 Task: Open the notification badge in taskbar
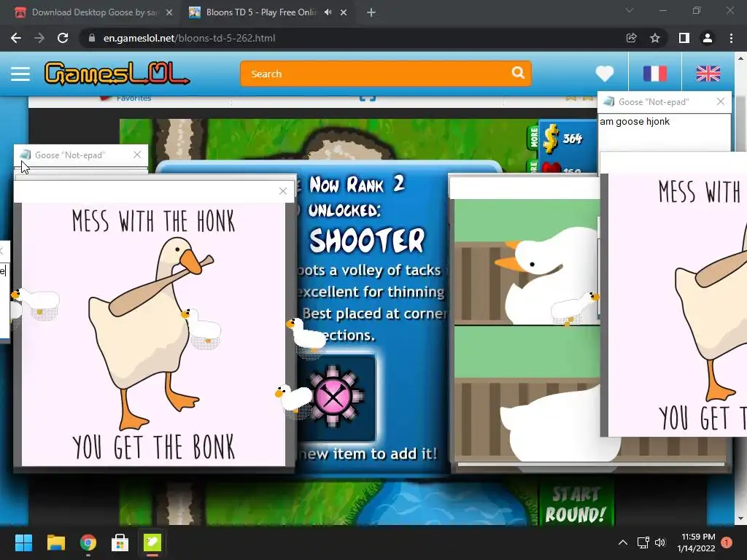point(727,542)
